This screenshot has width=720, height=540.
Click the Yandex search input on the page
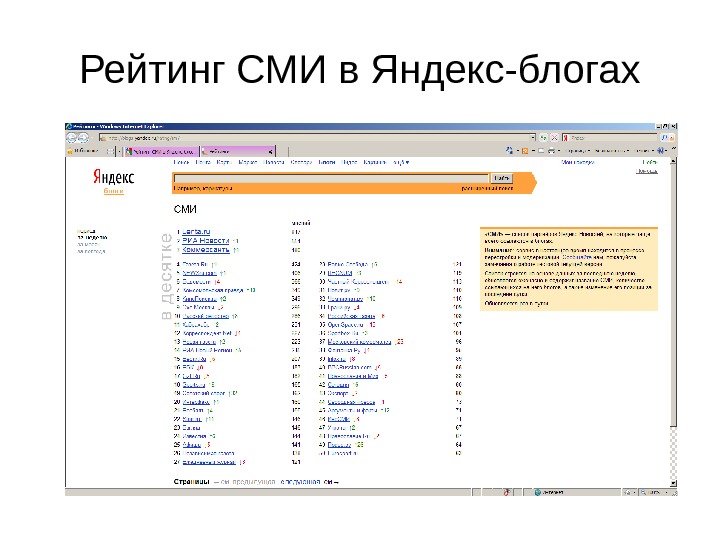331,178
